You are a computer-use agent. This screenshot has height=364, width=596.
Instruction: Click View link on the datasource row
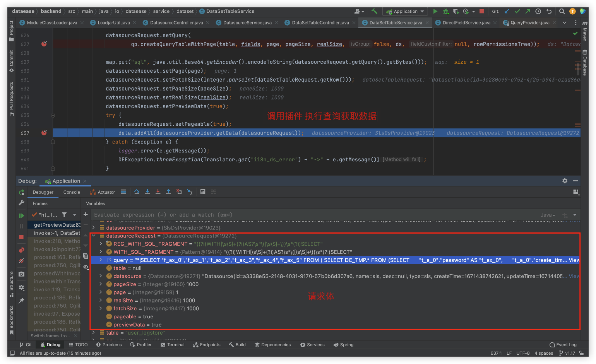coord(574,276)
